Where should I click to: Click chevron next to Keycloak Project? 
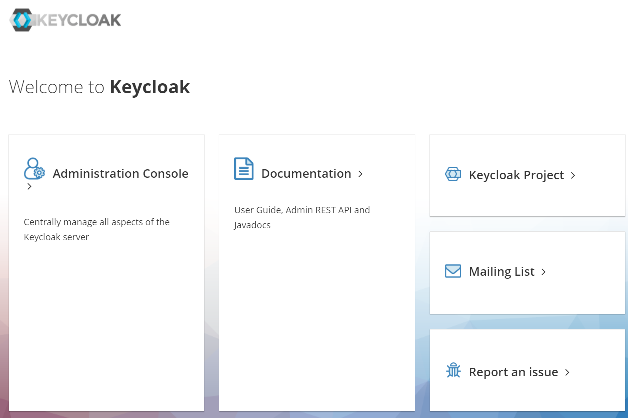tap(573, 175)
